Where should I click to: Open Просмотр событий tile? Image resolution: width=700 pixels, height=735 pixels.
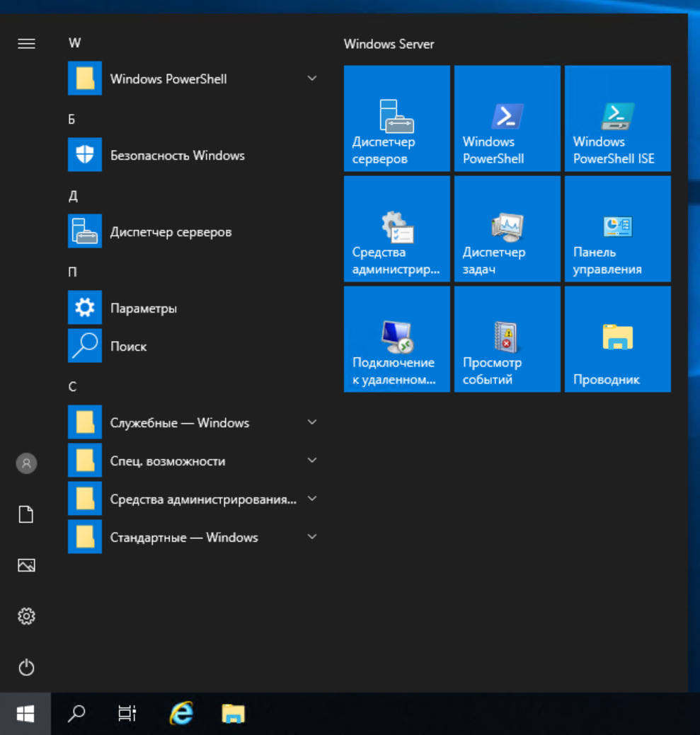pos(507,338)
